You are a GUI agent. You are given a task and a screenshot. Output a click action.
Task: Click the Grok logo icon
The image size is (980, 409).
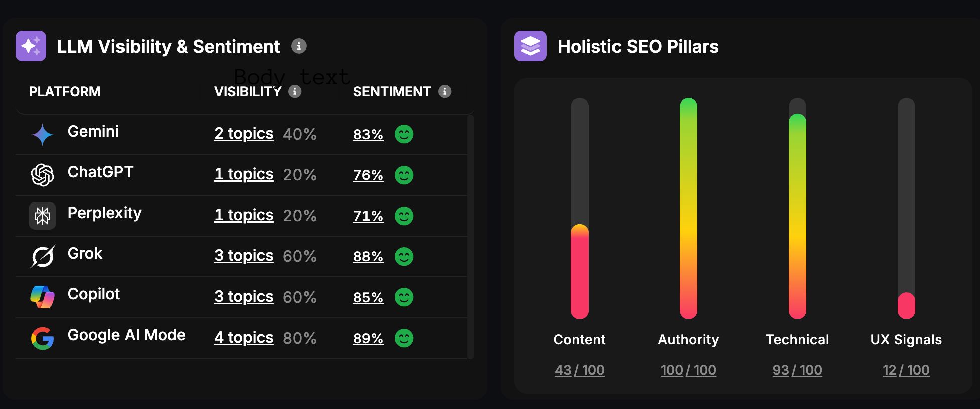tap(42, 257)
